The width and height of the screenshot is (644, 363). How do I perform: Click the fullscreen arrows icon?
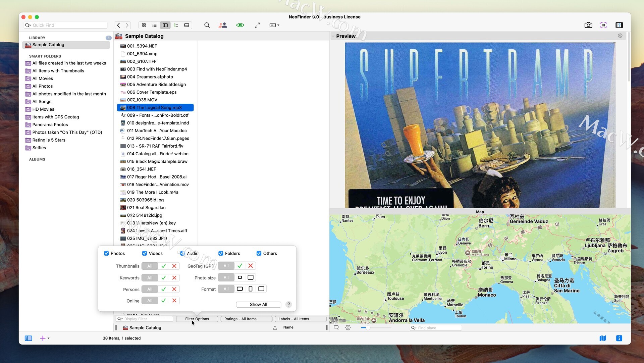tap(257, 25)
